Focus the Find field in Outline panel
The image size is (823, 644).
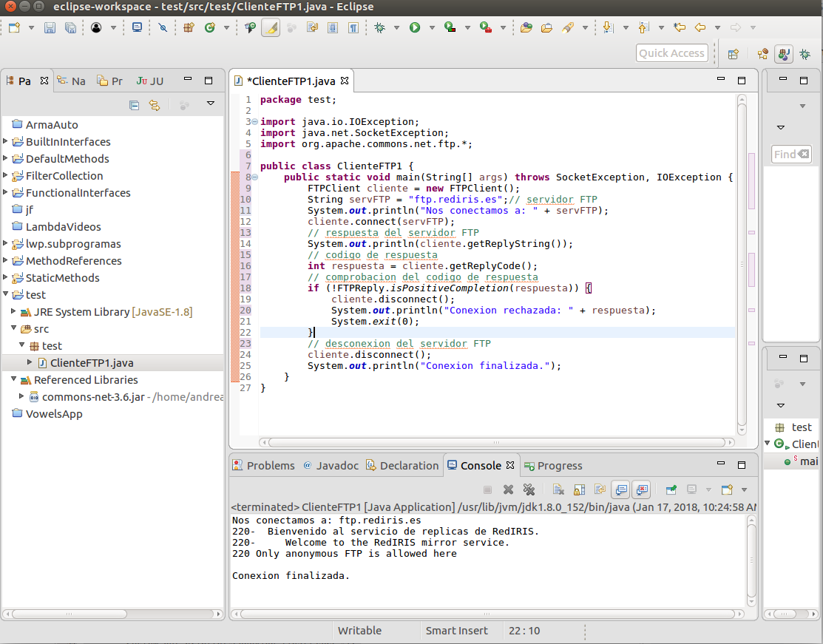click(x=791, y=155)
